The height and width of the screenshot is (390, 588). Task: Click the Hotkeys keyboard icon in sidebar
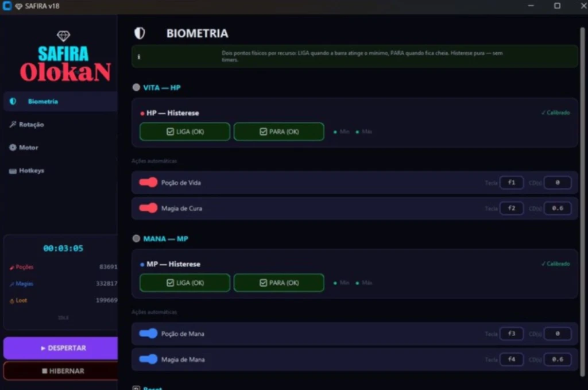point(13,171)
